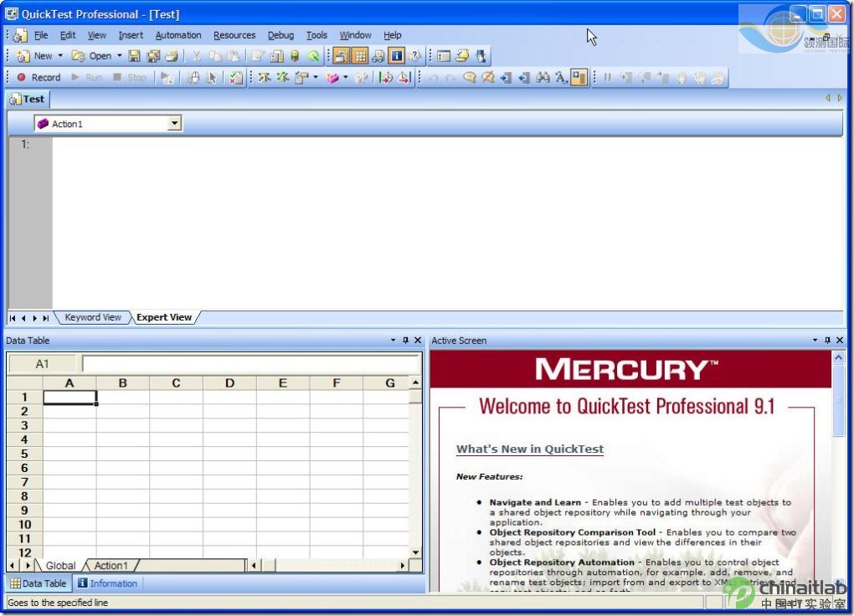Expand the New button dropdown arrow
The width and height of the screenshot is (854, 616).
60,55
